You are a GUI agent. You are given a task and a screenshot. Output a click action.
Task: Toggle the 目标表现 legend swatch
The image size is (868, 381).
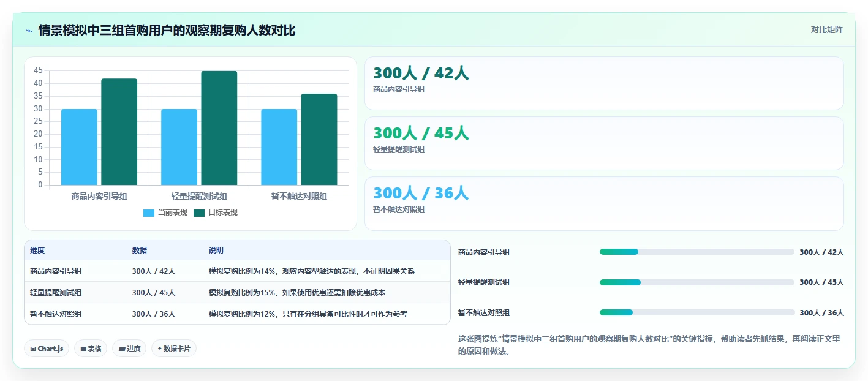pos(199,213)
